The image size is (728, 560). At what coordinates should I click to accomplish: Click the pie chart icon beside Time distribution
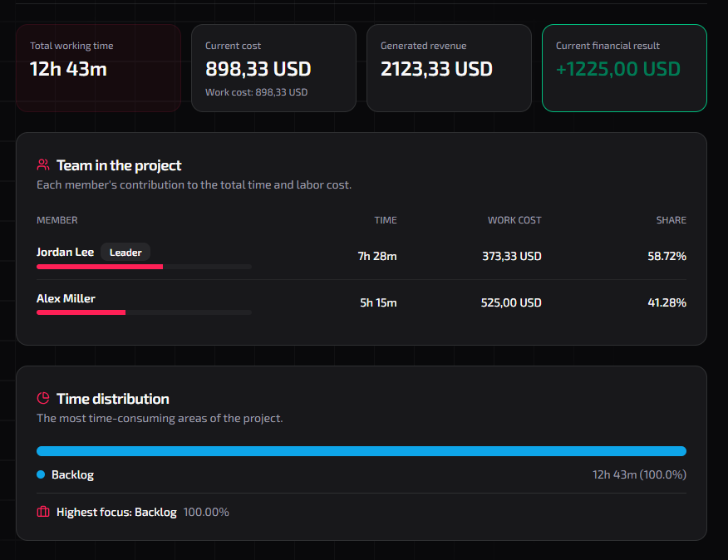(43, 398)
